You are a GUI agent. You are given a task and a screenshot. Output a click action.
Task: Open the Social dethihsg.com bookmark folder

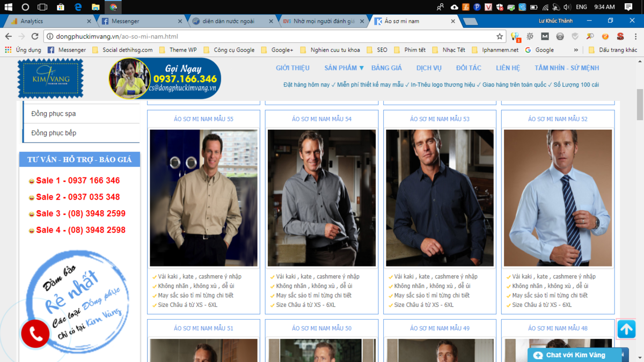tap(122, 50)
